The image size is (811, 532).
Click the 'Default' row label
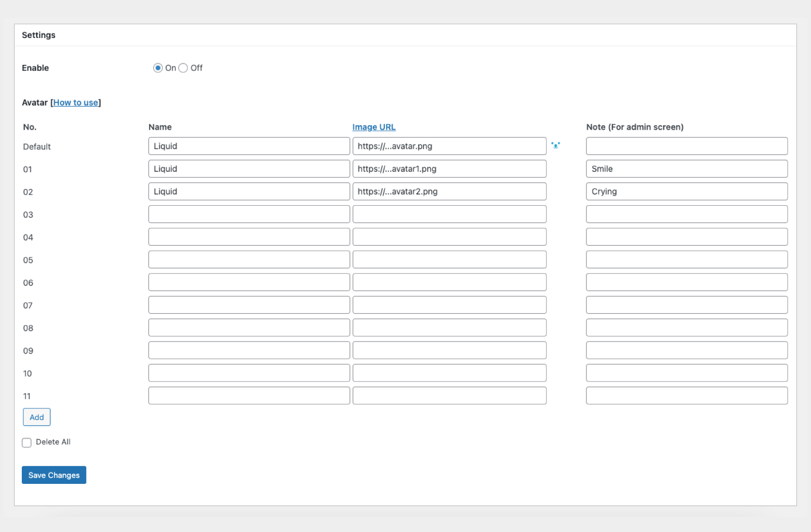(x=36, y=147)
